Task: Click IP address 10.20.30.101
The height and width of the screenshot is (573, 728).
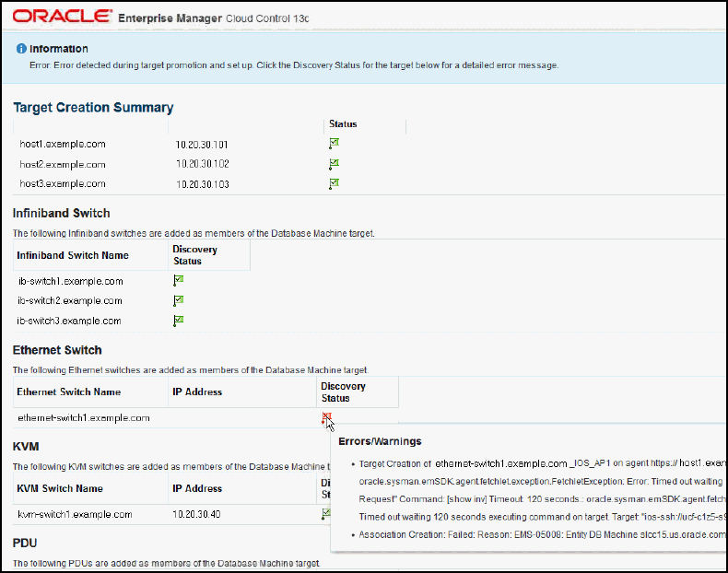Action: point(202,145)
